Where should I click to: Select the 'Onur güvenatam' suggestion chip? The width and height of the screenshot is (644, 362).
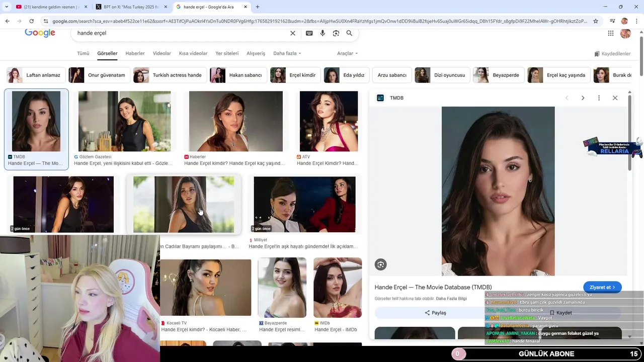coord(99,75)
